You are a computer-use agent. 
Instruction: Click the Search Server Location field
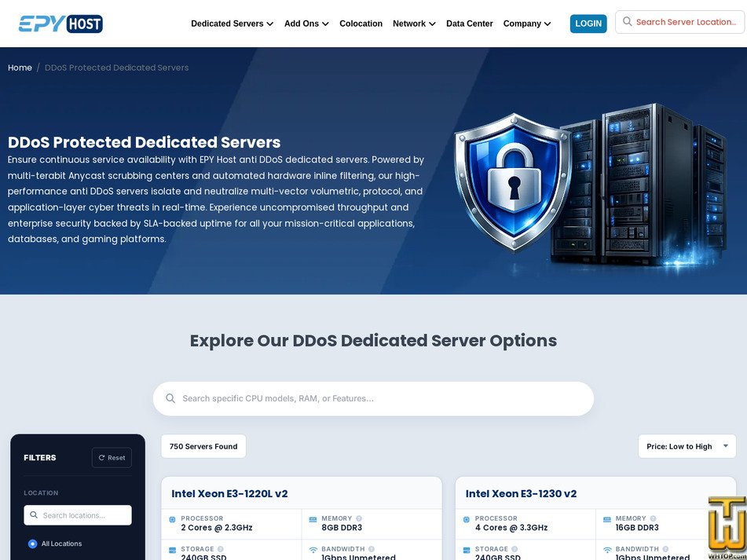coord(679,22)
